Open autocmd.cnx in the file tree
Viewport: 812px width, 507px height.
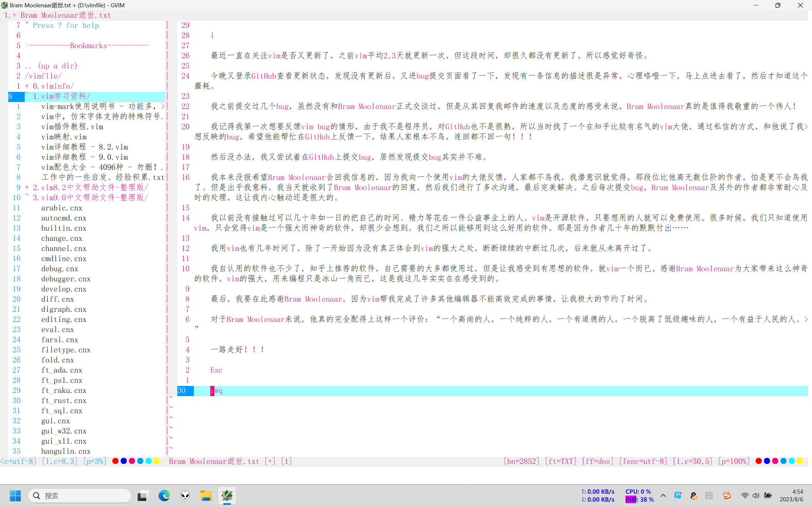(x=64, y=218)
